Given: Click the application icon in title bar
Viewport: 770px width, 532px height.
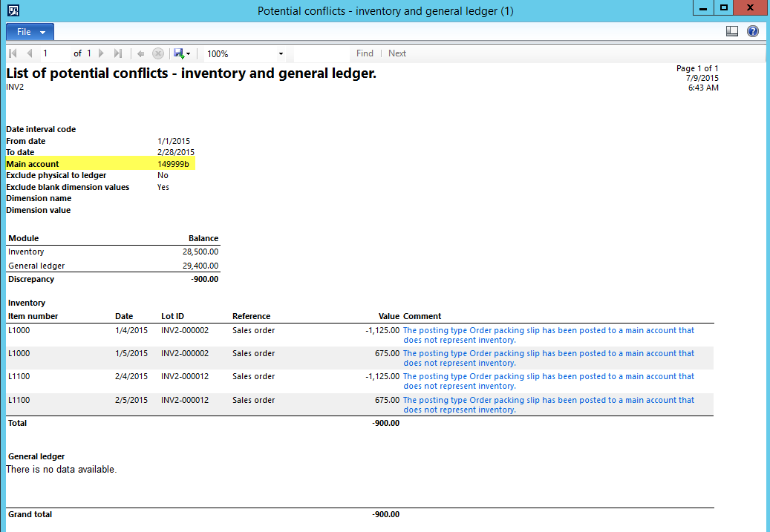Looking at the screenshot, I should pos(13,10).
